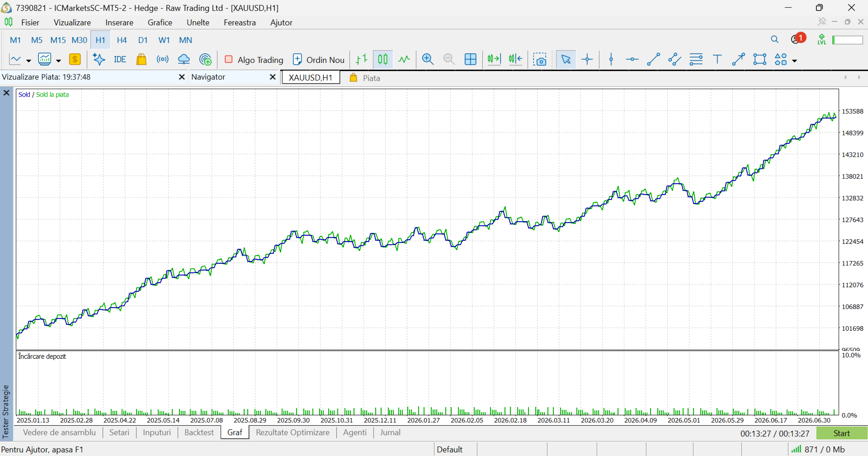Open the Inserare menu
The height and width of the screenshot is (456, 868).
pos(119,23)
